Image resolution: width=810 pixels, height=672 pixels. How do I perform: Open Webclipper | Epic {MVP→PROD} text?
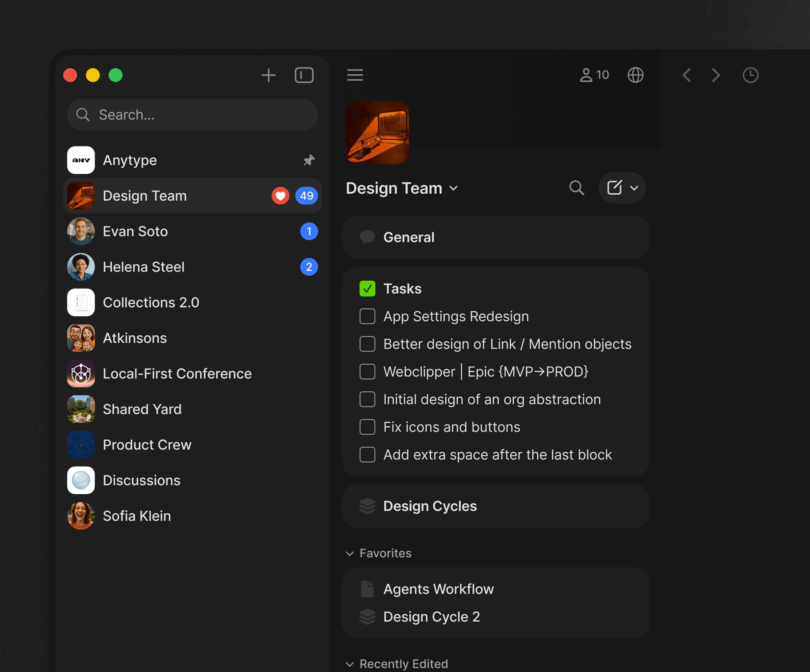pos(486,371)
